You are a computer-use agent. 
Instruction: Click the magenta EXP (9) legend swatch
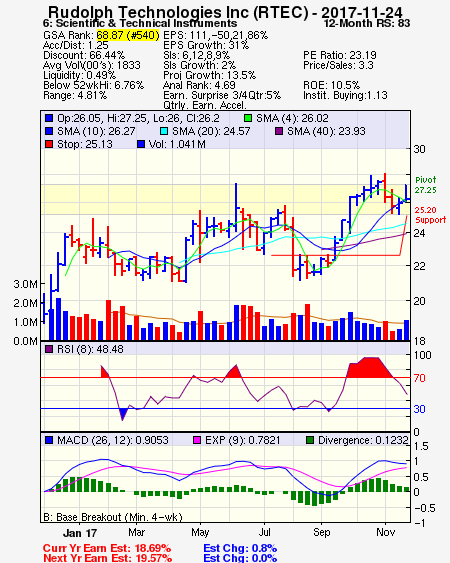coord(197,440)
